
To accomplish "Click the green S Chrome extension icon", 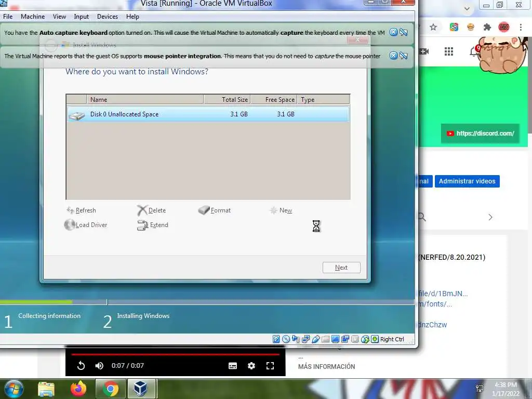I will (454, 27).
